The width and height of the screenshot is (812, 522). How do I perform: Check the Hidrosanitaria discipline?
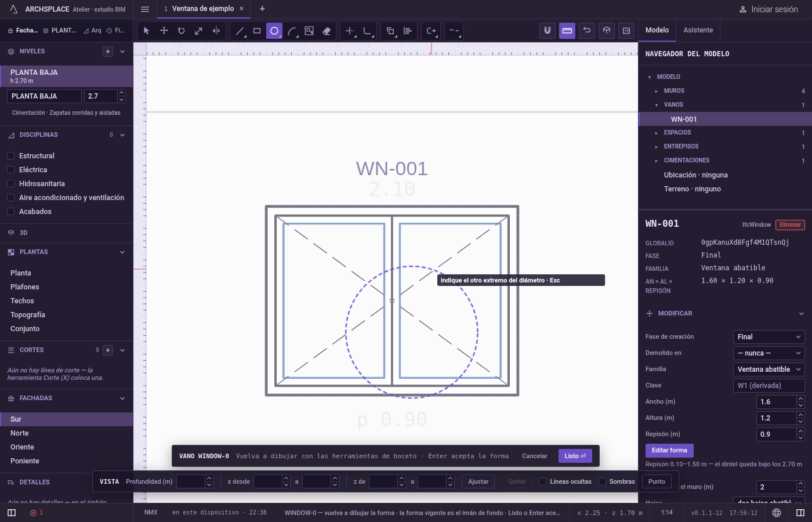pyautogui.click(x=10, y=184)
